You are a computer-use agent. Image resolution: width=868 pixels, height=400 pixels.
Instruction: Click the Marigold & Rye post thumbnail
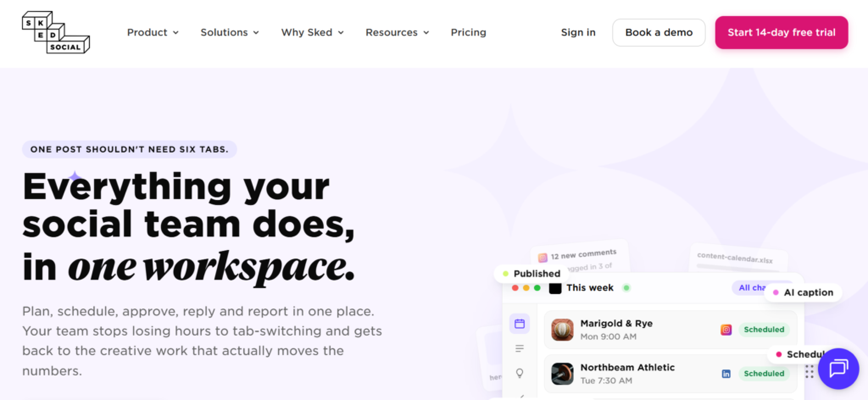pos(562,330)
